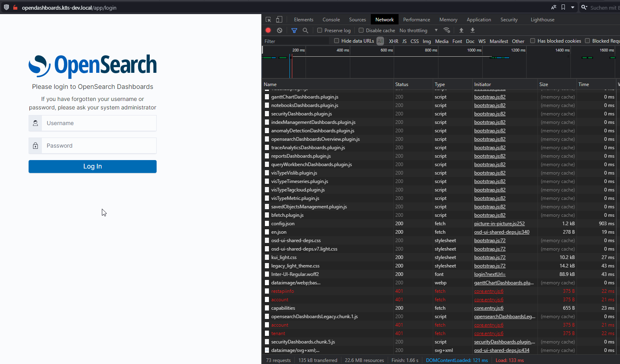Import a HAR file

tap(461, 30)
